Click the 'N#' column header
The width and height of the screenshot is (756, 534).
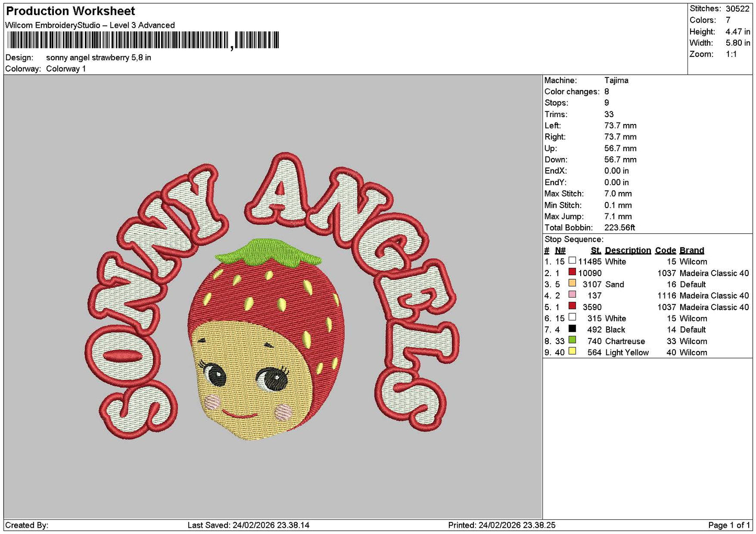560,251
